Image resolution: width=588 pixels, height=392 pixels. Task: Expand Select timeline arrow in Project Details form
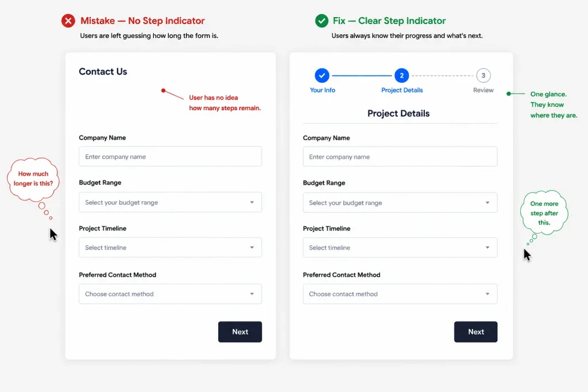point(487,248)
